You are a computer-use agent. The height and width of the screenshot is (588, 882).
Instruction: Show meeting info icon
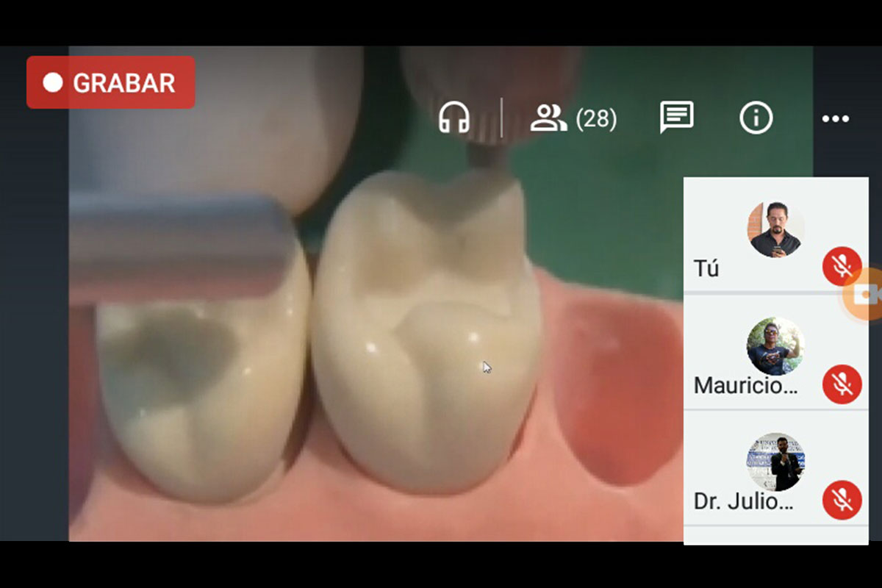756,118
